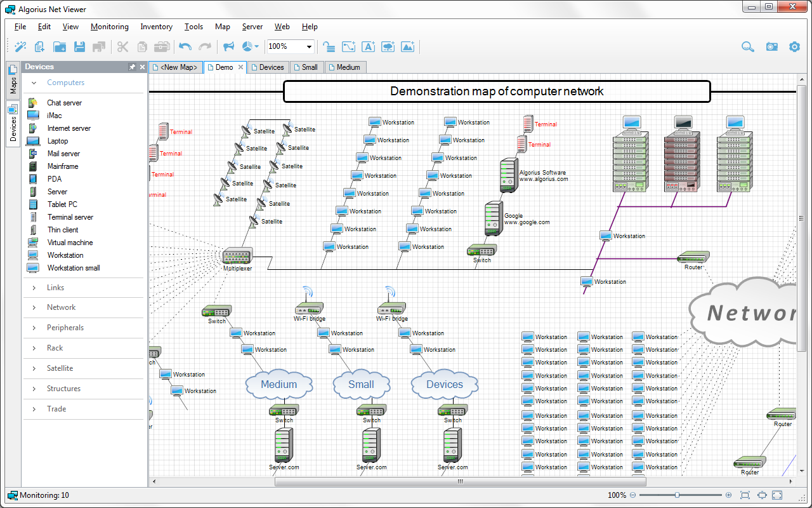Viewport: 812px width, 508px height.
Task: Switch to the Devices map tab
Action: coord(267,67)
